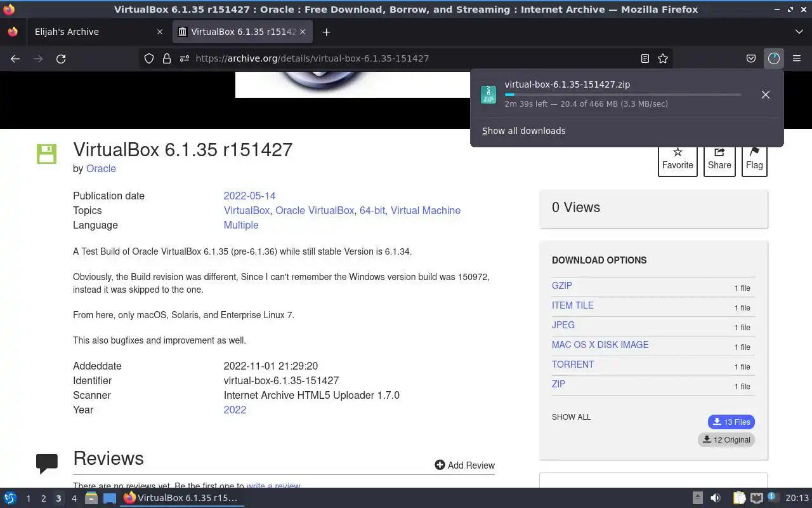
Task: Select ITEM TILE download option
Action: [573, 305]
